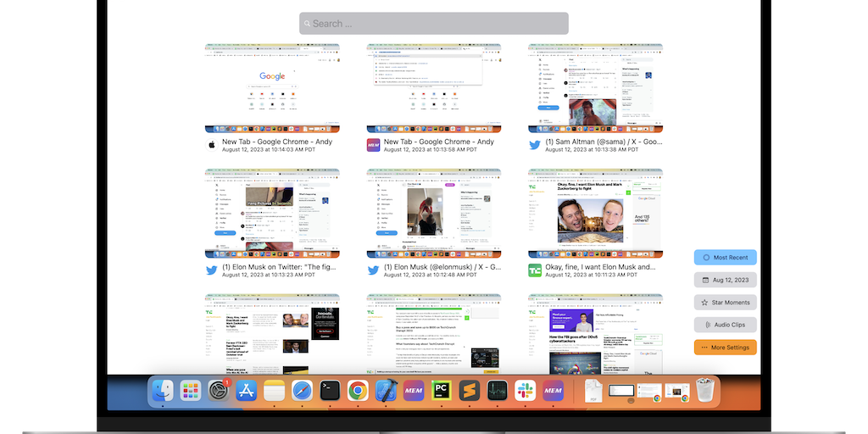Expand More Settings options
The width and height of the screenshot is (868, 434).
725,347
